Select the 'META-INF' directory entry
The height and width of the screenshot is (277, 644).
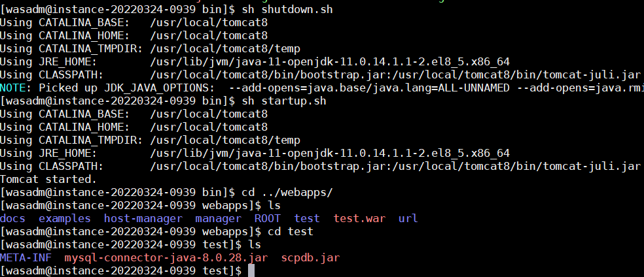point(26,258)
